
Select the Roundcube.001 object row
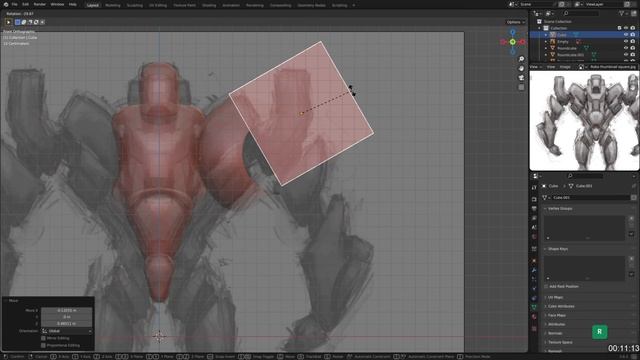[x=570, y=55]
